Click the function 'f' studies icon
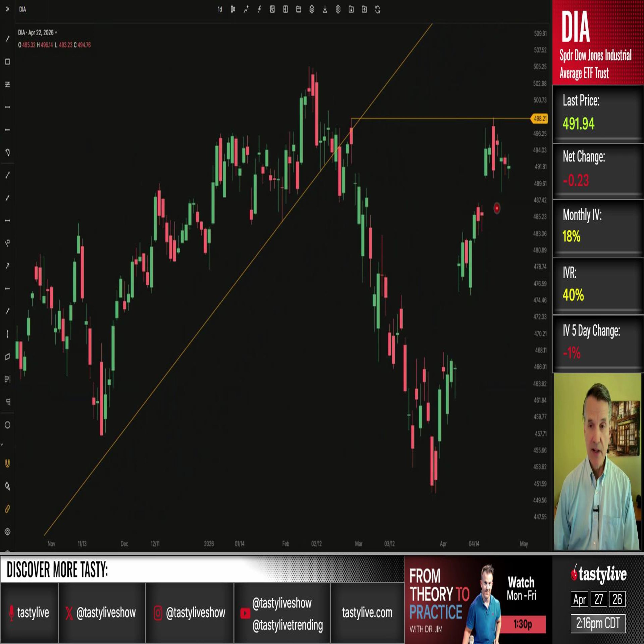The height and width of the screenshot is (644, 644). [259, 10]
